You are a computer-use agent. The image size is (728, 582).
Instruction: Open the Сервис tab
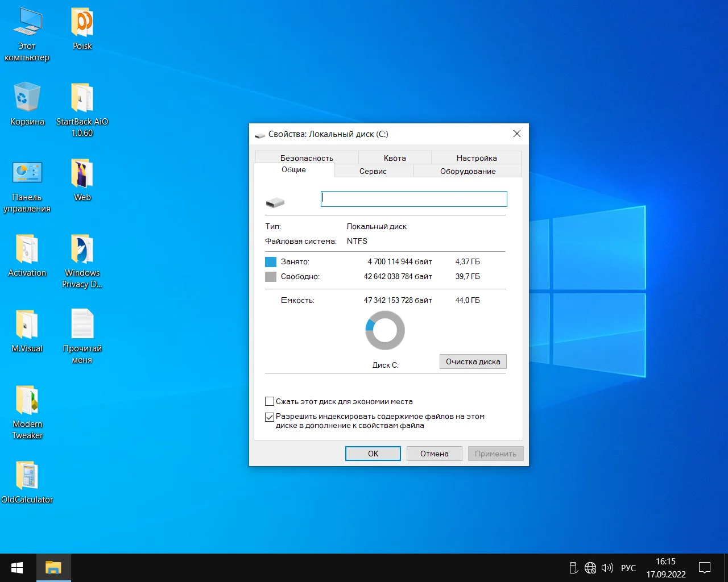point(373,171)
